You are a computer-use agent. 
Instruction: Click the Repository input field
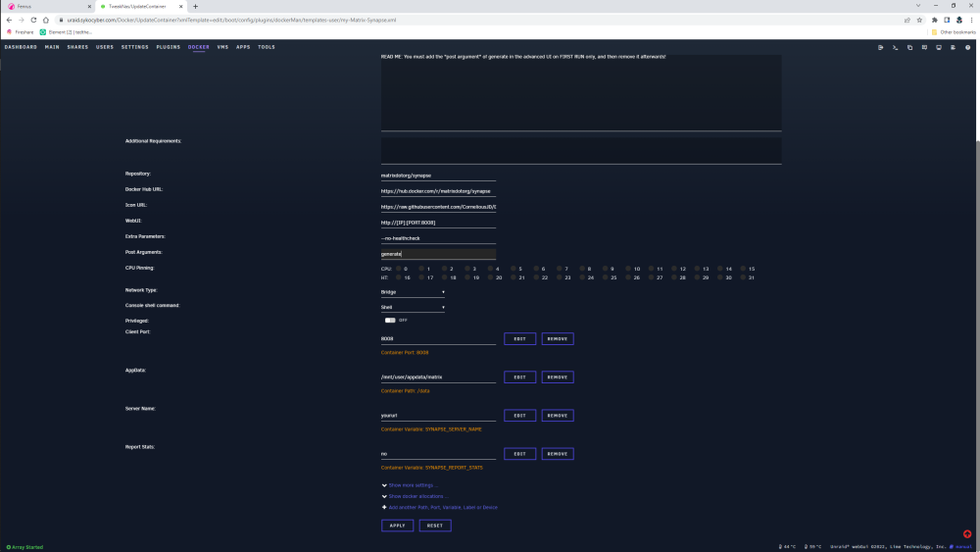pos(438,176)
